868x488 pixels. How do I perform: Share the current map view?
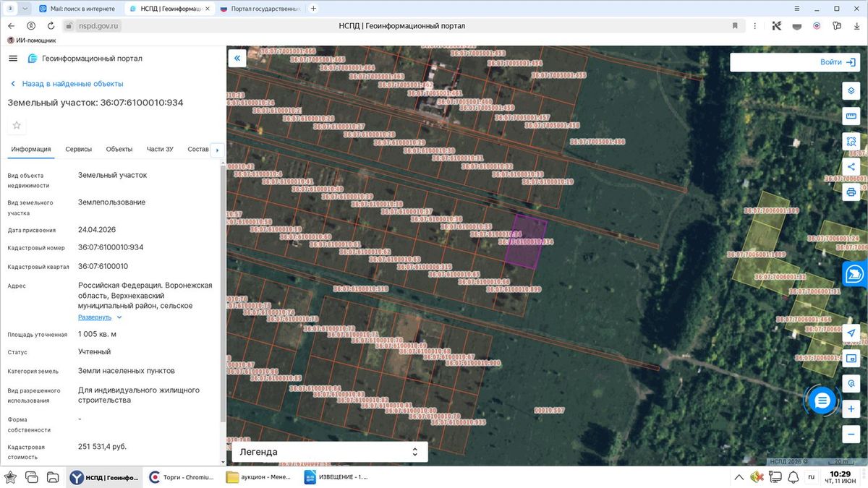pos(851,167)
